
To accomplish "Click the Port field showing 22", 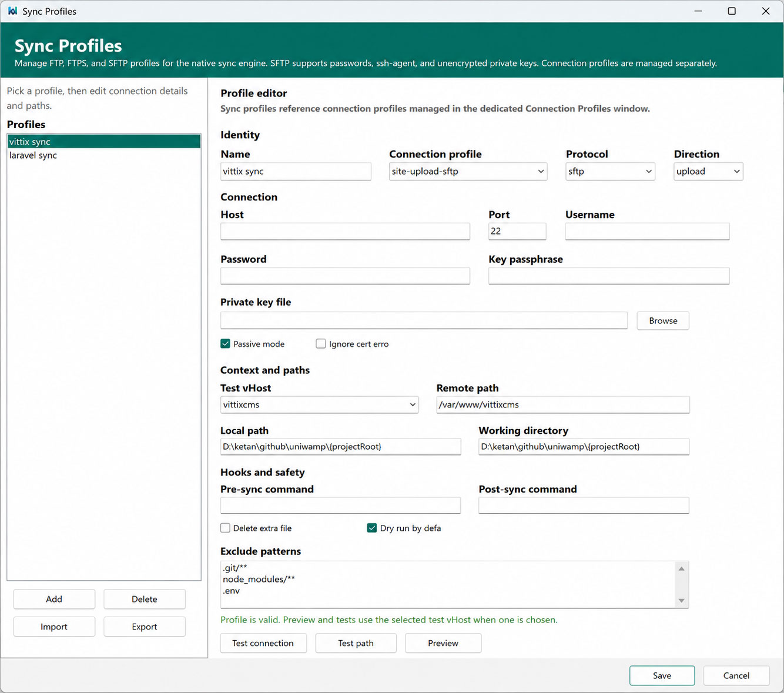I will click(517, 232).
